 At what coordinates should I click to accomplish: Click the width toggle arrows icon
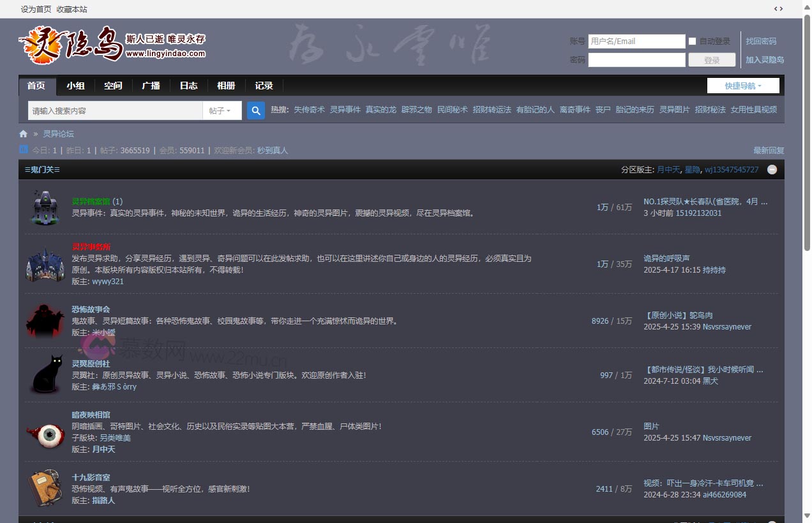pos(778,9)
